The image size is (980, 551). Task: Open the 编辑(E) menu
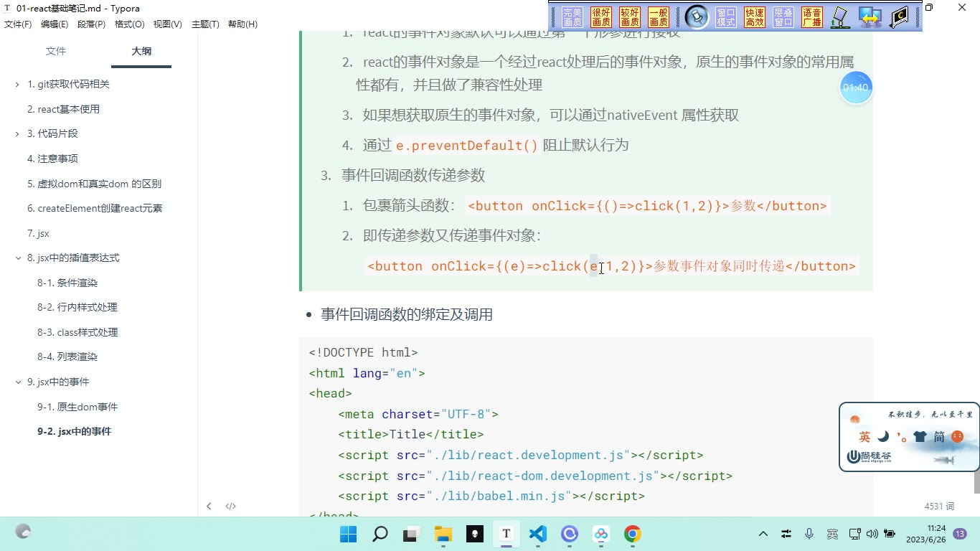click(55, 24)
